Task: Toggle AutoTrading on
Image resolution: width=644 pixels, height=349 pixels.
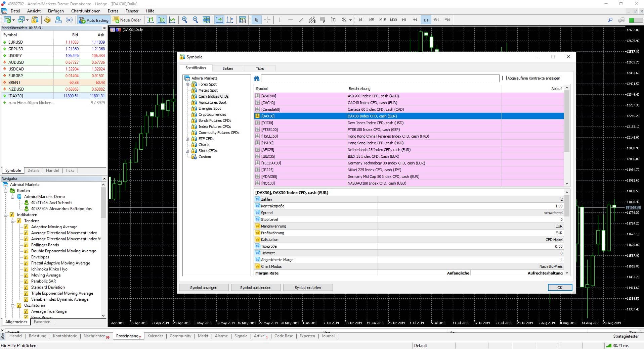Action: coord(93,20)
